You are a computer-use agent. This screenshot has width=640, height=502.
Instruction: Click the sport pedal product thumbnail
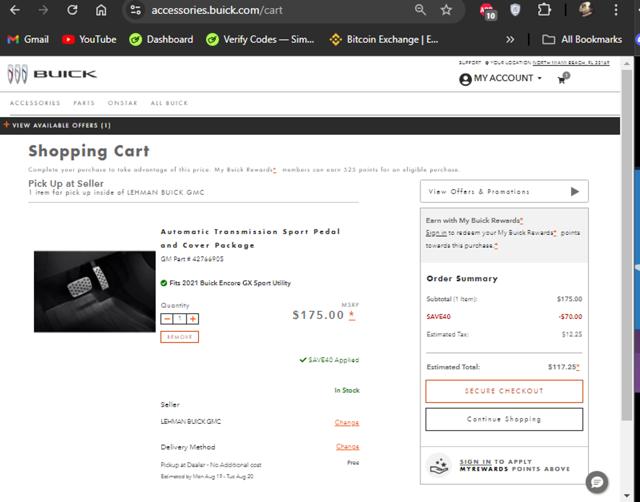click(x=95, y=291)
